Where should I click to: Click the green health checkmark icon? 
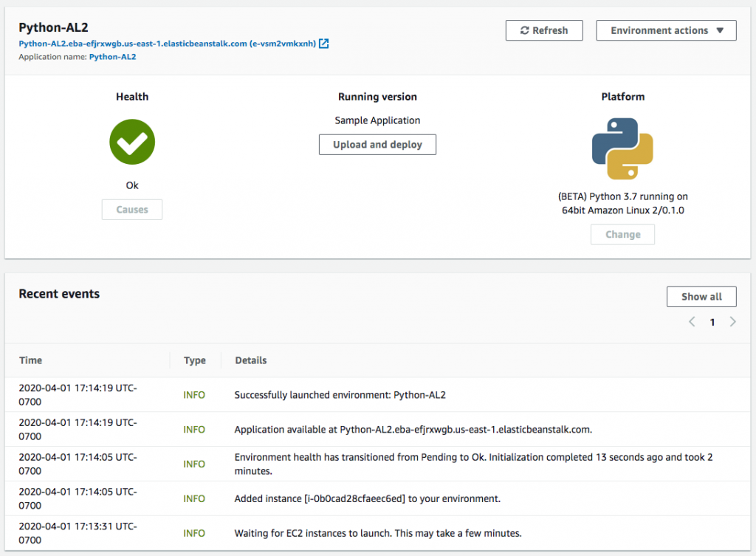tap(132, 142)
